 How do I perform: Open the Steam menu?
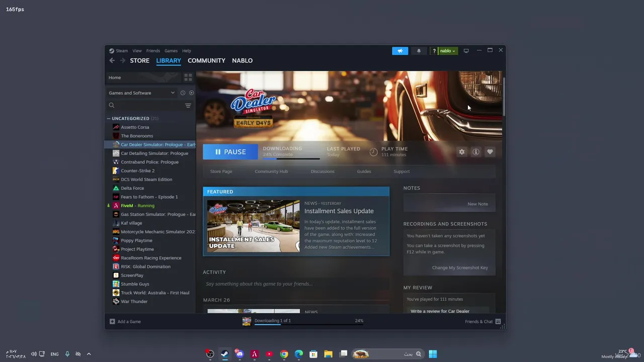click(122, 51)
